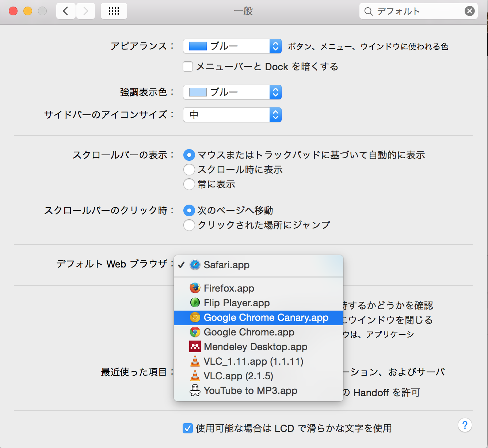Click the YouTube to MP3 icon
This screenshot has height=448, width=488.
195,390
